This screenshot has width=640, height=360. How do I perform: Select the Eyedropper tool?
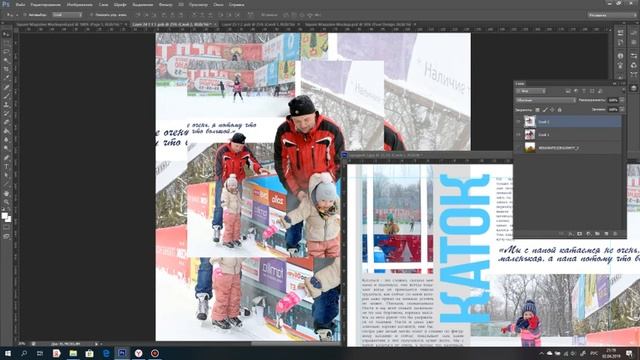[x=7, y=78]
